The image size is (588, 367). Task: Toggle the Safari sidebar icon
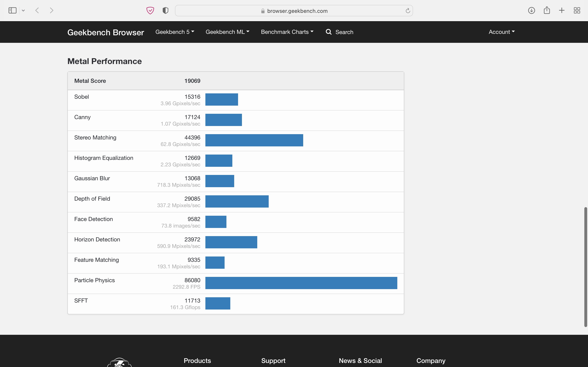(12, 10)
